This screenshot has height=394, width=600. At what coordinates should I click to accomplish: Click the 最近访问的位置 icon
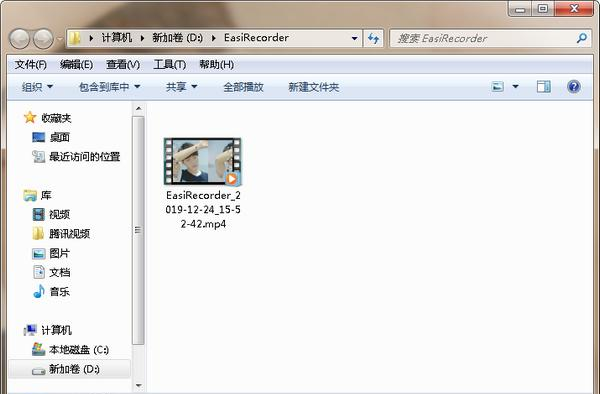39,156
